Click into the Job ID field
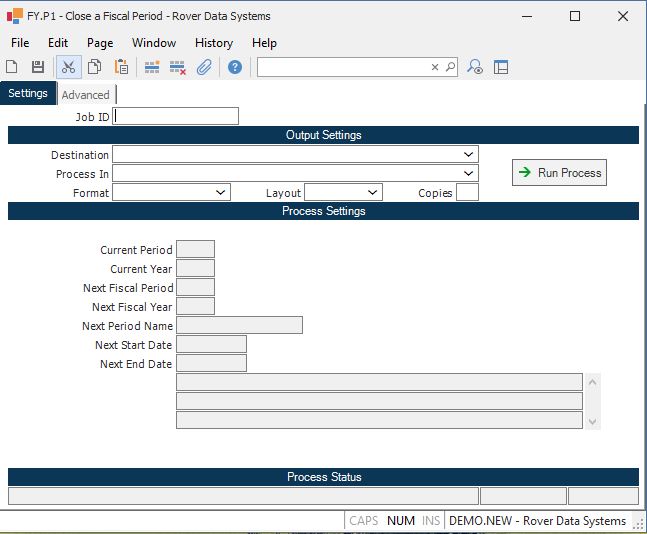 click(x=177, y=117)
